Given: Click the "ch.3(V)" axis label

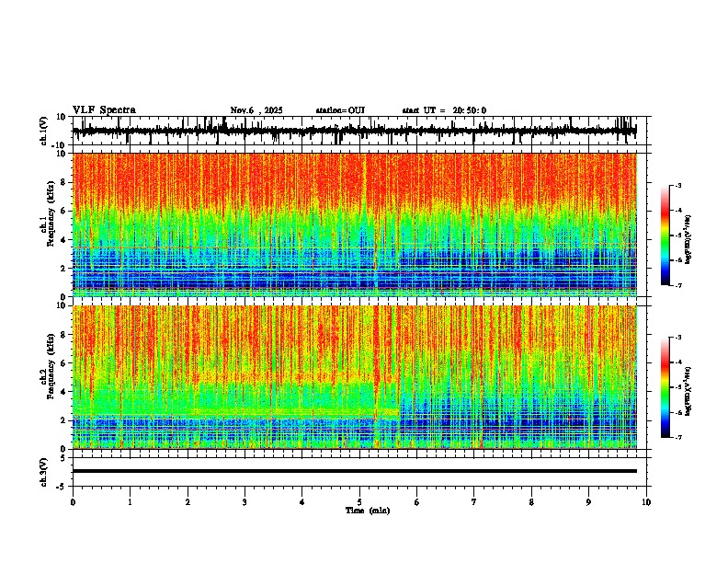Looking at the screenshot, I should 44,472.
